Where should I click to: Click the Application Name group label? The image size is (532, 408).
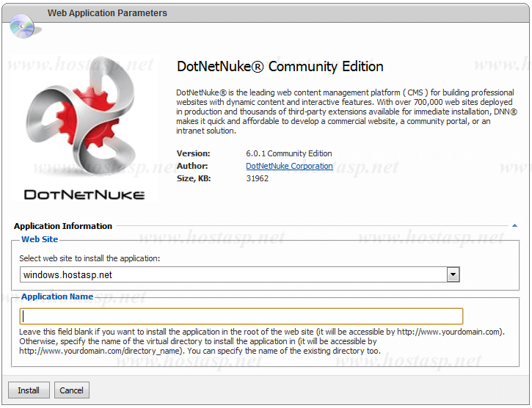[57, 296]
